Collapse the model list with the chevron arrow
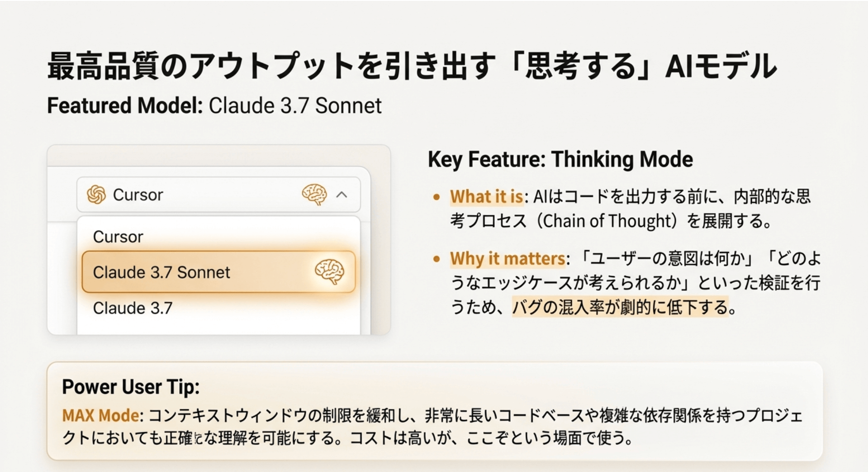The image size is (868, 472). (342, 195)
